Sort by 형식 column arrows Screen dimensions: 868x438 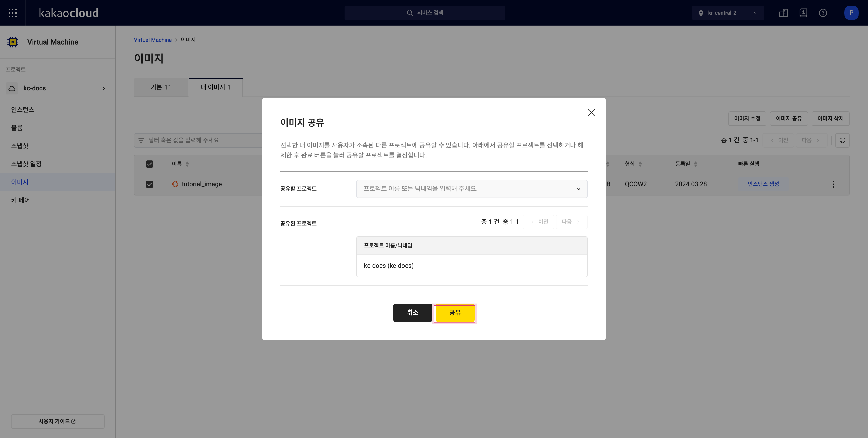[640, 164]
